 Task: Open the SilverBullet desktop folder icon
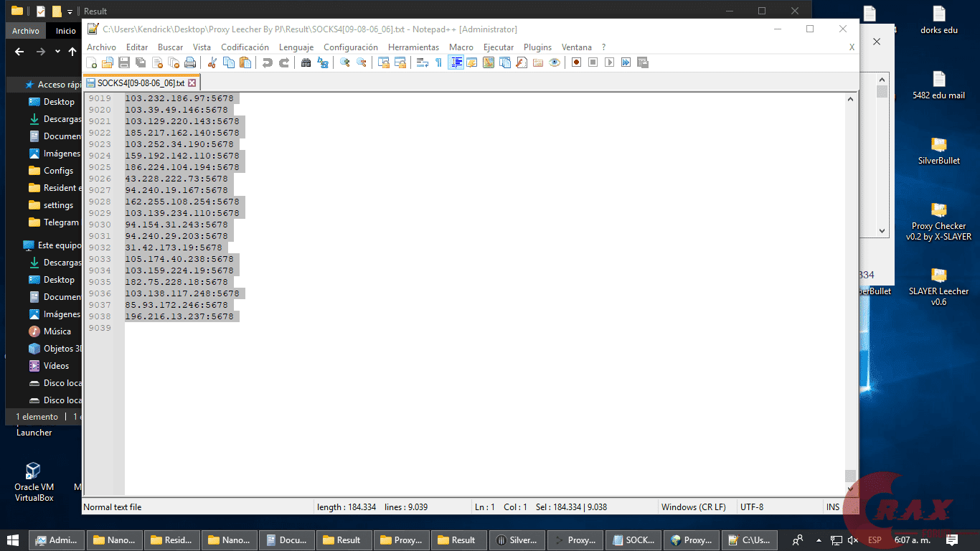point(938,151)
